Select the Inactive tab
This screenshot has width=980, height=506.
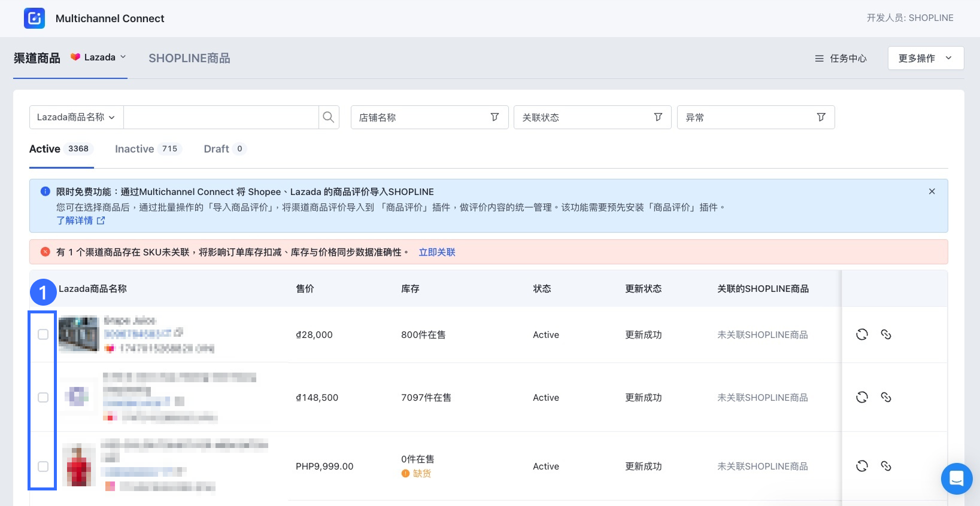pos(148,149)
